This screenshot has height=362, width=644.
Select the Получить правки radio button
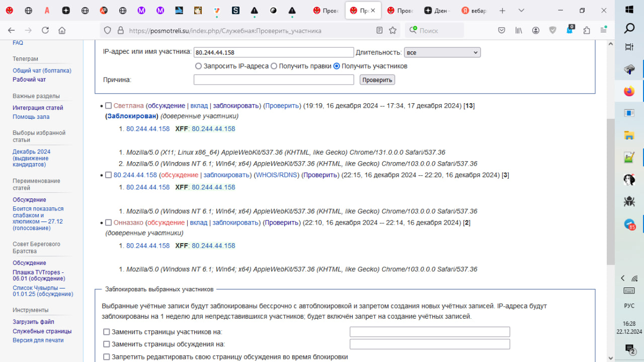274,66
